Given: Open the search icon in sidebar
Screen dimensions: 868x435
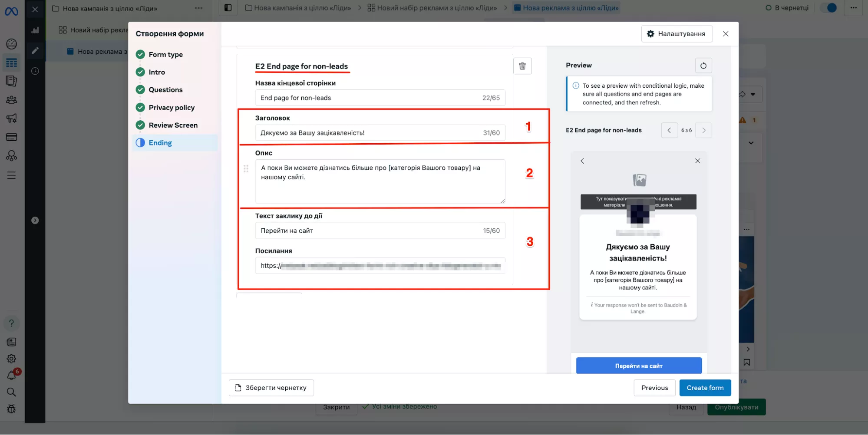Looking at the screenshot, I should click(12, 392).
